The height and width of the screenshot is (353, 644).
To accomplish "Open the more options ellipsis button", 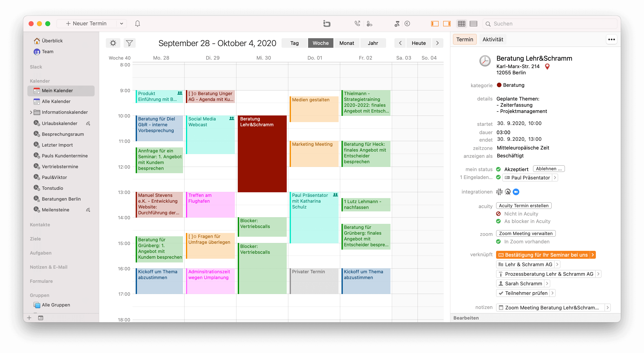I will 611,39.
